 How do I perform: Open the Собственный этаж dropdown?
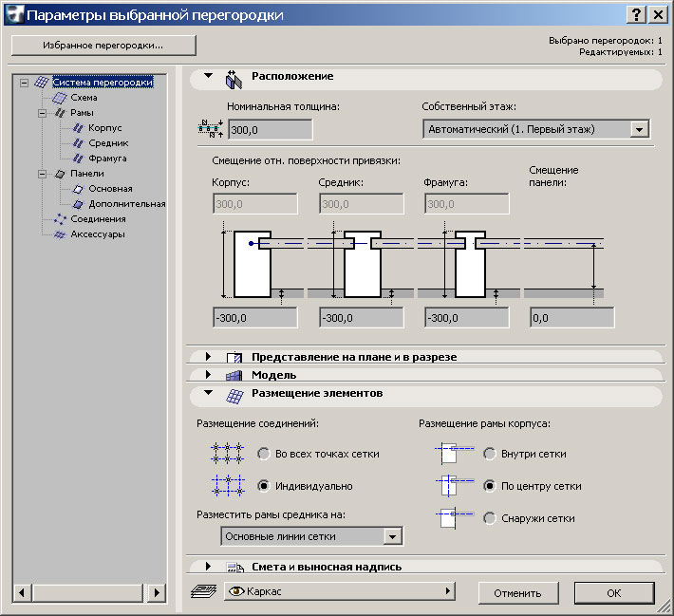639,129
